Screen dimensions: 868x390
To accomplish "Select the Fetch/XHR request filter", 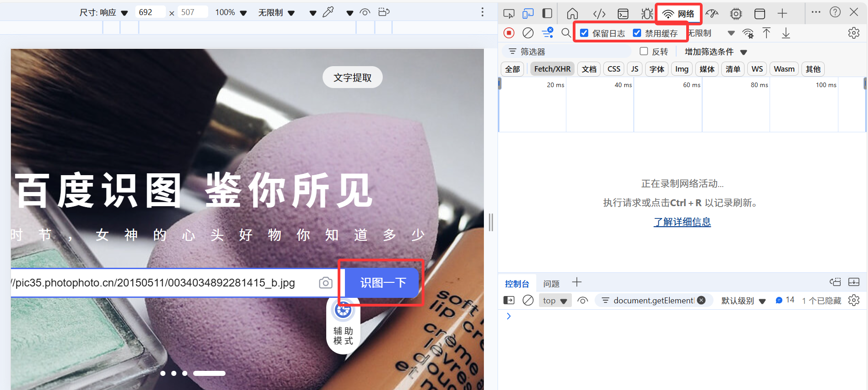I will tap(552, 69).
